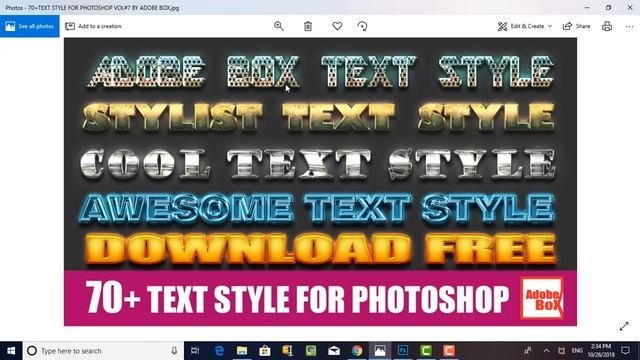Minimize the Photos window
640x360 pixels.
point(587,7)
